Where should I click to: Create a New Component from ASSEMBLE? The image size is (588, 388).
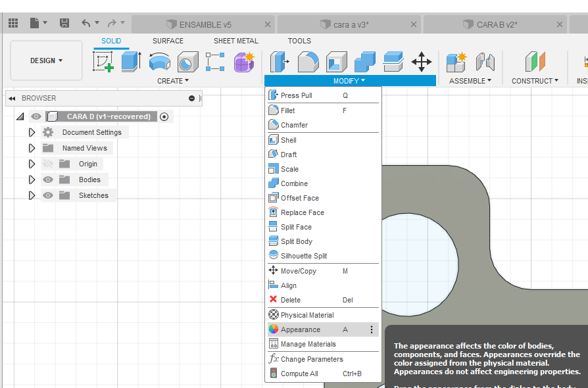[456, 62]
